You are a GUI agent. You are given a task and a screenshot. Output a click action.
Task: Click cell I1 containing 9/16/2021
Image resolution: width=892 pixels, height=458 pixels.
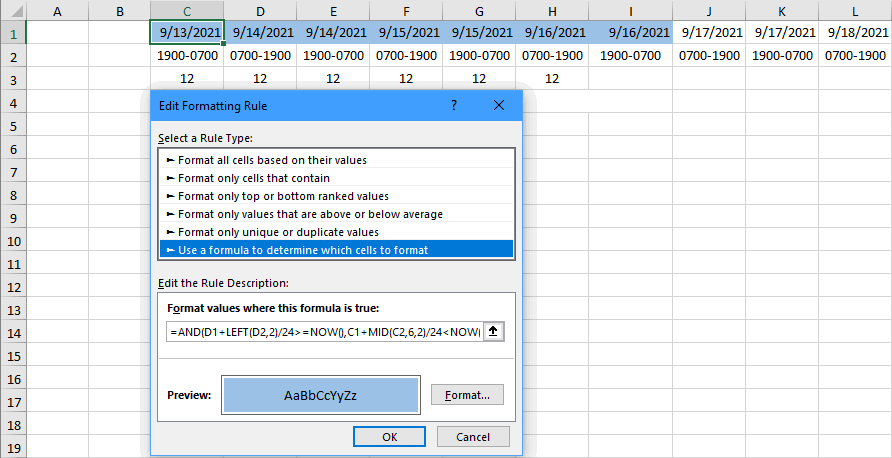[630, 32]
